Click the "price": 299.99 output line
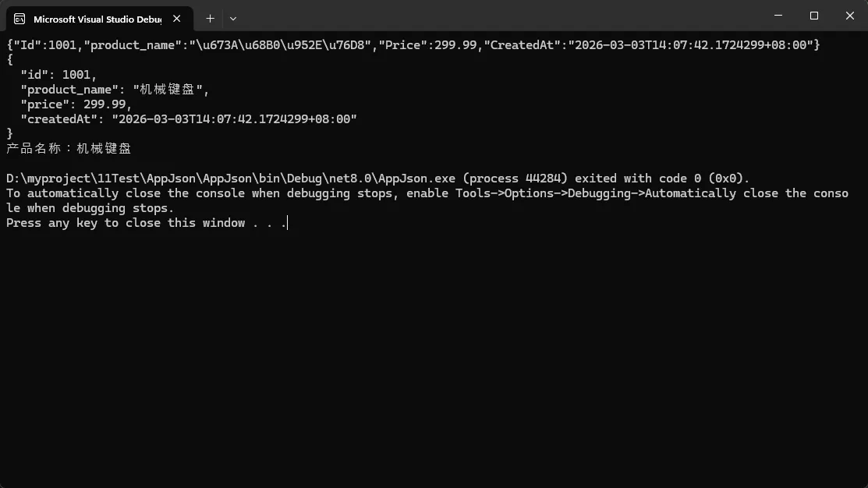 coord(76,104)
